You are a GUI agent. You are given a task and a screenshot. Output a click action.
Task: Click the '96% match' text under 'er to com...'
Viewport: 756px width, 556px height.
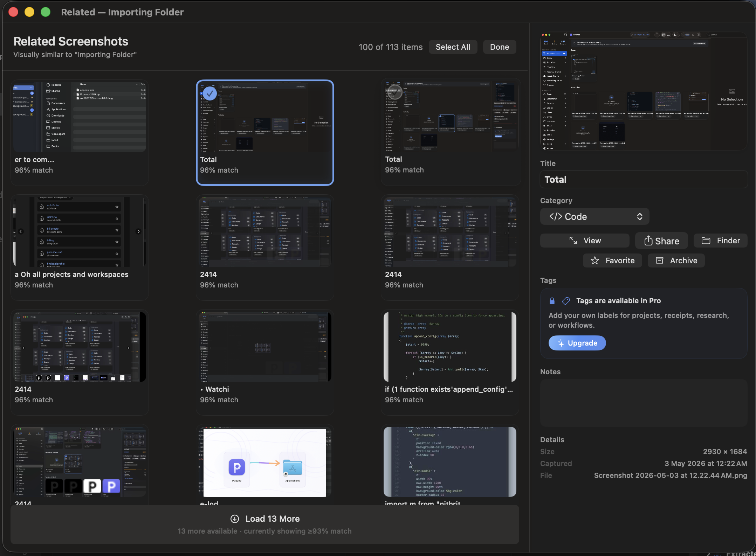click(34, 170)
